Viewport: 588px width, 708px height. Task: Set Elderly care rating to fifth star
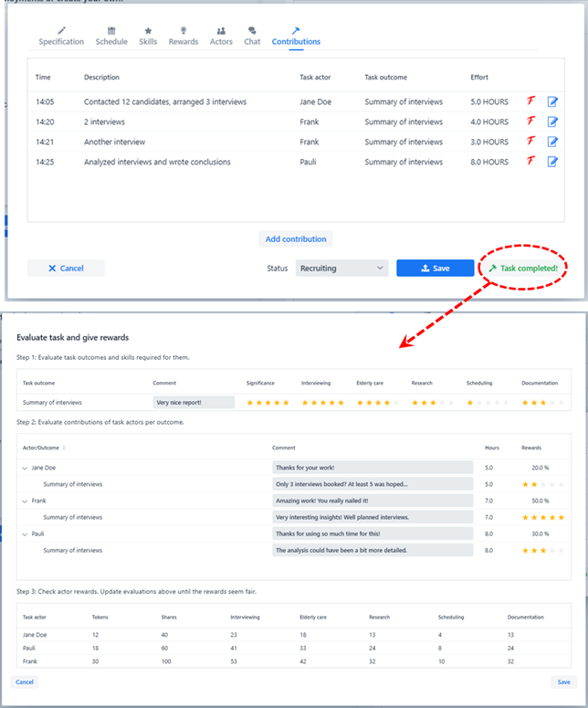click(395, 403)
